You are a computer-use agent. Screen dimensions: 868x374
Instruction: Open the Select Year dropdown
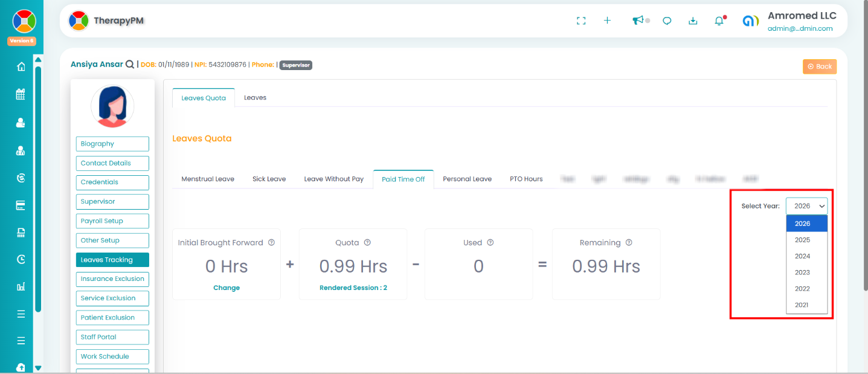coord(806,206)
